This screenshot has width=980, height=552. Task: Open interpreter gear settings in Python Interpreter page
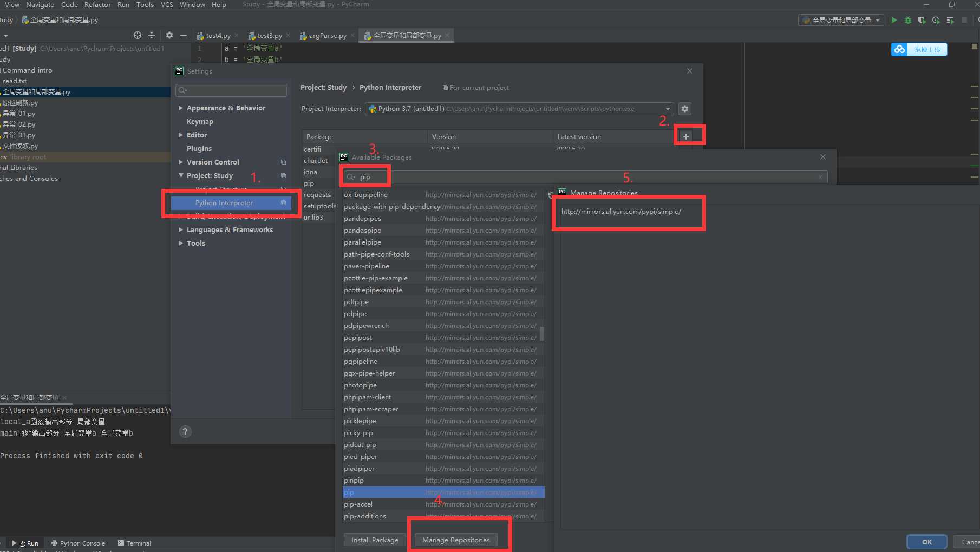click(x=685, y=109)
